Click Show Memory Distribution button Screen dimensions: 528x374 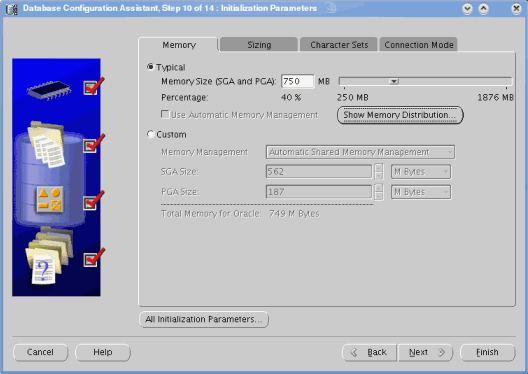coord(400,115)
